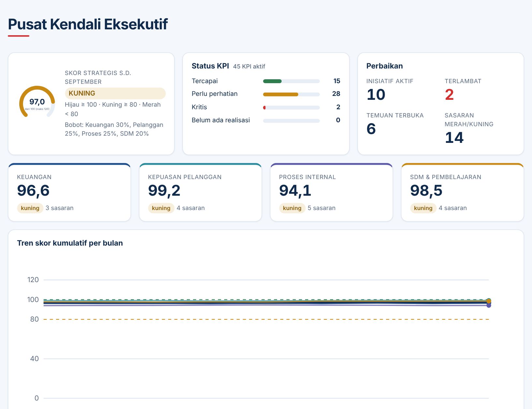This screenshot has width=532, height=409.
Task: Click the red Terlambat value 2
Action: pos(449,95)
